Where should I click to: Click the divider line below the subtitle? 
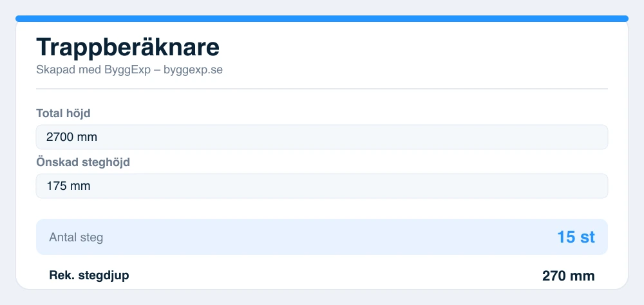click(321, 89)
